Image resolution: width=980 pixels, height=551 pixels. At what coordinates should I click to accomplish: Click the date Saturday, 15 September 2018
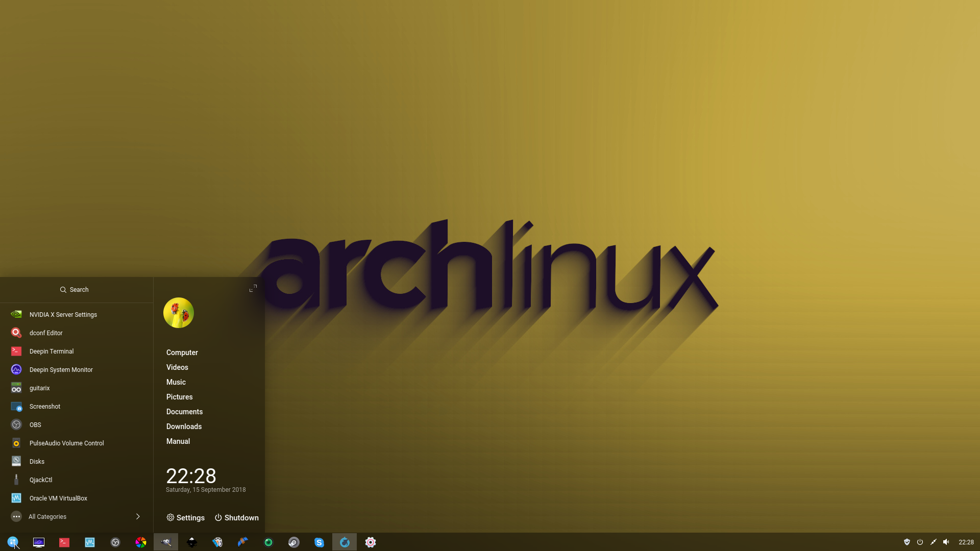click(x=206, y=490)
